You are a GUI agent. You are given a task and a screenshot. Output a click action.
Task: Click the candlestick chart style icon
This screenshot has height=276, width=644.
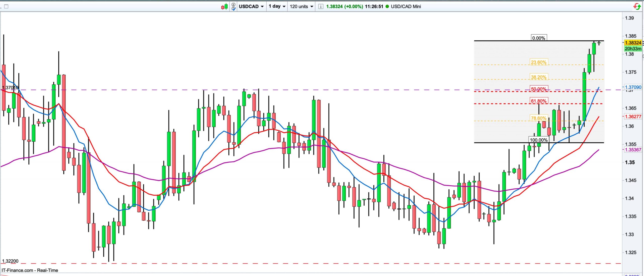224,7
